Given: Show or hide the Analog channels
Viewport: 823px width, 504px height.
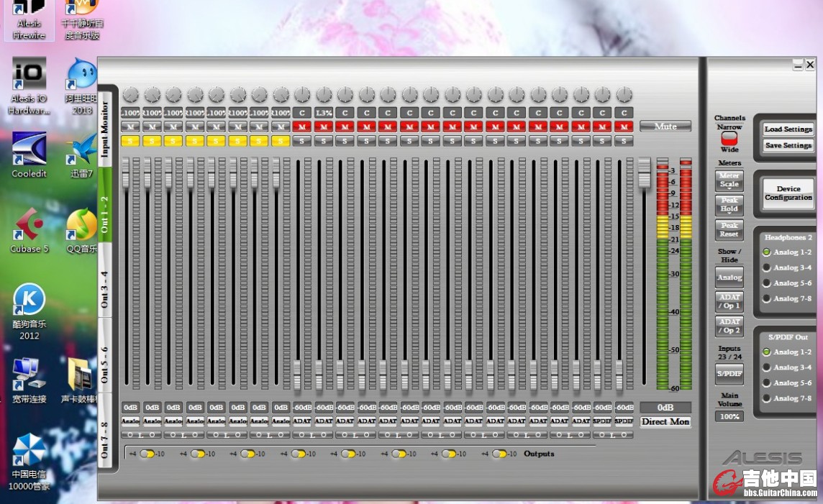Looking at the screenshot, I should click(x=729, y=278).
